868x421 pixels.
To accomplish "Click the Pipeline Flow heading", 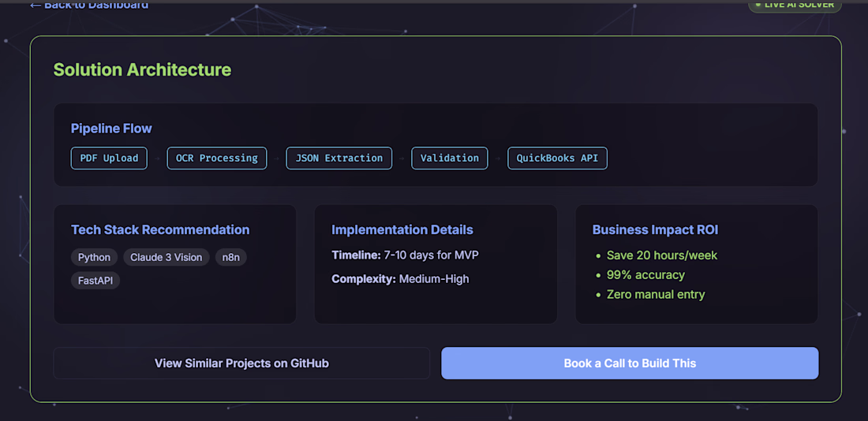I will tap(111, 129).
